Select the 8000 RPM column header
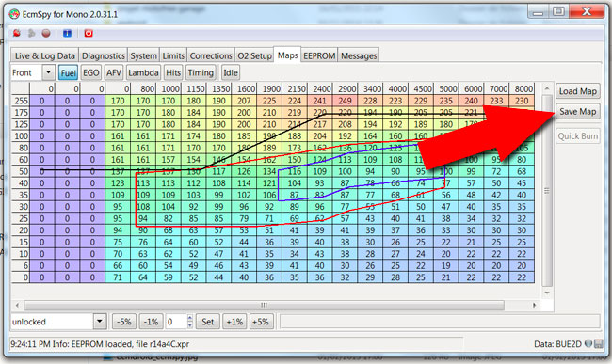This screenshot has height=364, width=612. [x=522, y=88]
